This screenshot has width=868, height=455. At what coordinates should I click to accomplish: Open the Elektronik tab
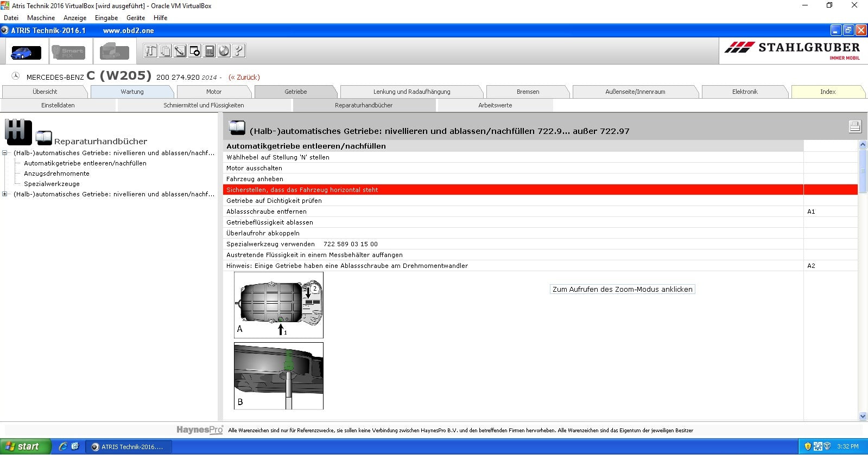tap(744, 92)
